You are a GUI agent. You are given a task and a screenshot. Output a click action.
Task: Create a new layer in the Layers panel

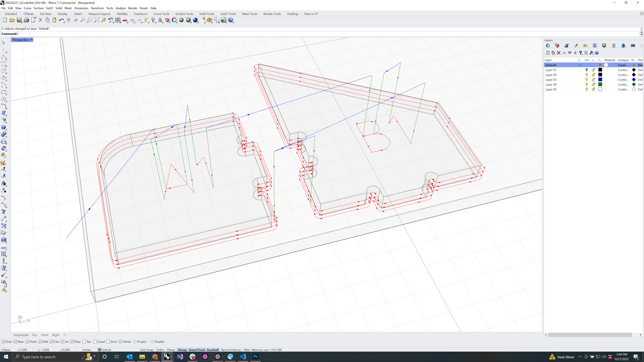coord(548,53)
